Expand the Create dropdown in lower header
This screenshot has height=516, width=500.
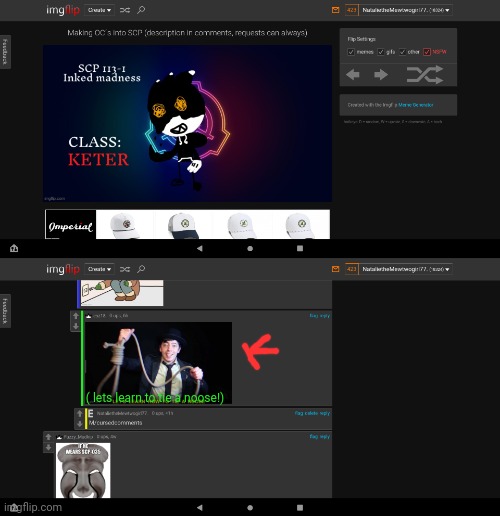[99, 269]
